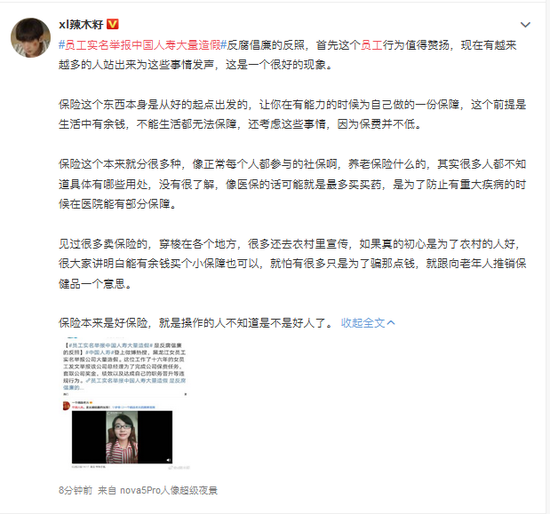Click the paragraph starting 保险这个本来就分很多种
Screen dimensions: 550x514
292,184
